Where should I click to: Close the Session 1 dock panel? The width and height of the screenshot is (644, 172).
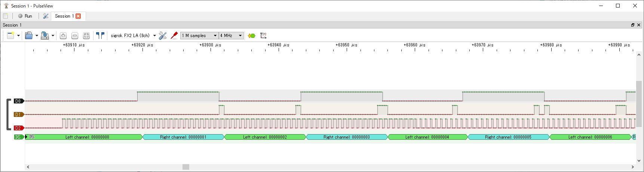[639, 25]
